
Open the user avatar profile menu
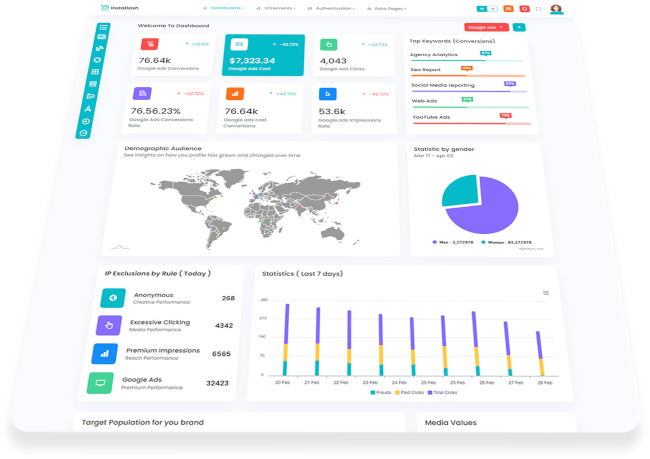pos(556,9)
